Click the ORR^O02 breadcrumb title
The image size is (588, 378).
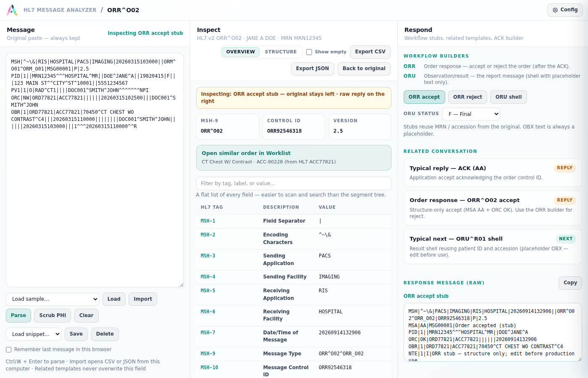click(x=123, y=10)
